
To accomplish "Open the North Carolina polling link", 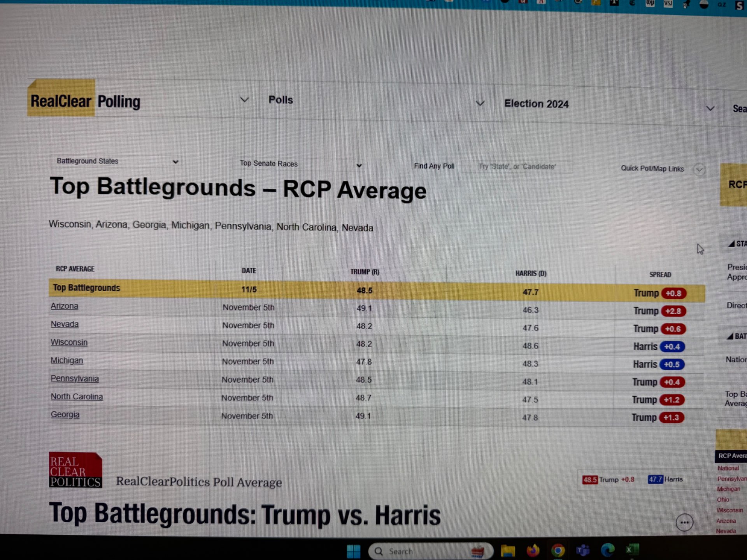I will (x=77, y=397).
